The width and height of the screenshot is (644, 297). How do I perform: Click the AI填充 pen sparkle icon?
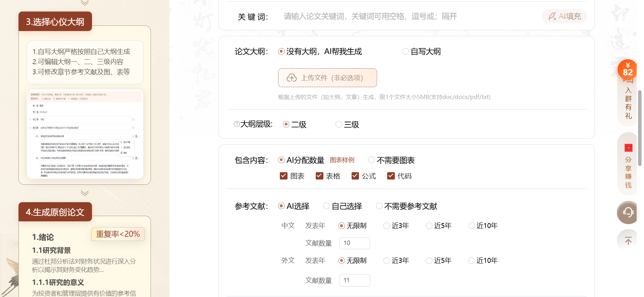point(552,16)
